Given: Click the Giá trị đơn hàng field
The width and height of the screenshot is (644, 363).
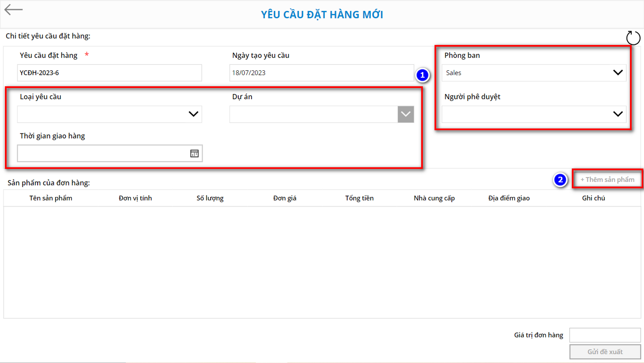Looking at the screenshot, I should [x=605, y=335].
